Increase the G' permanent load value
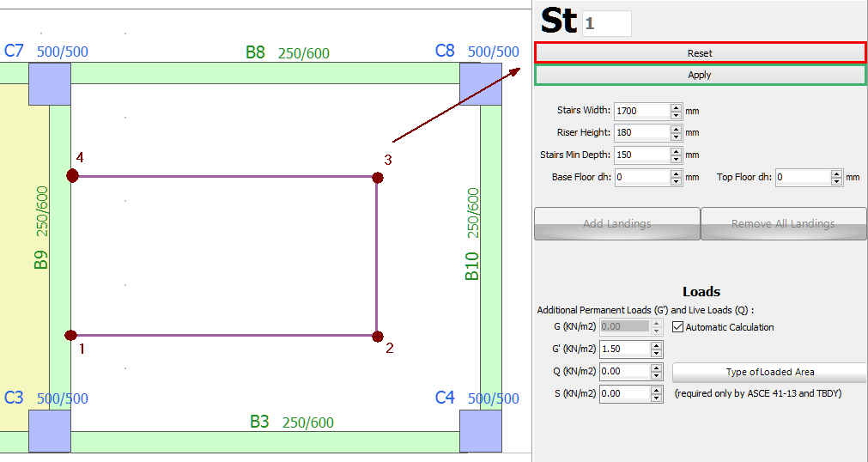The image size is (868, 462). coord(657,345)
